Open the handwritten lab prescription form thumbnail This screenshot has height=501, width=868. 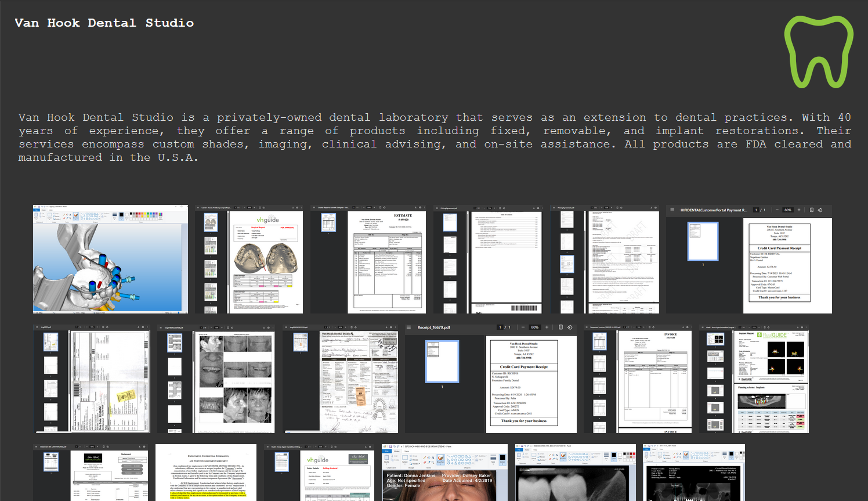[x=341, y=379]
